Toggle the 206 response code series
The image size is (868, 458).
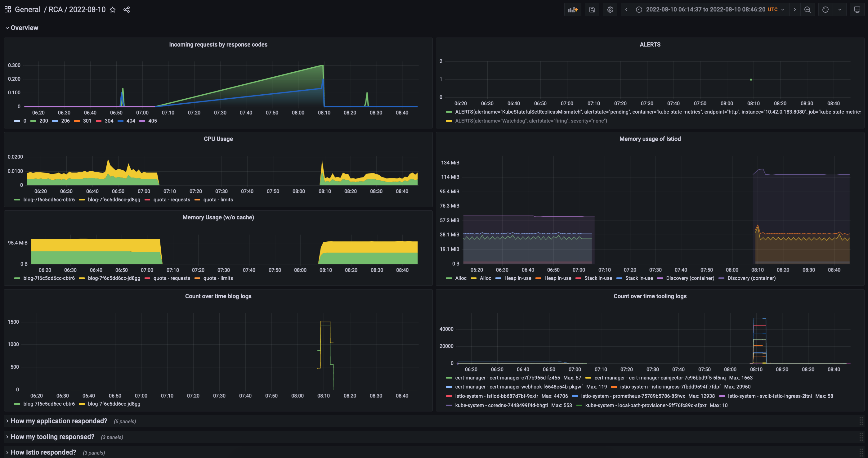(65, 121)
